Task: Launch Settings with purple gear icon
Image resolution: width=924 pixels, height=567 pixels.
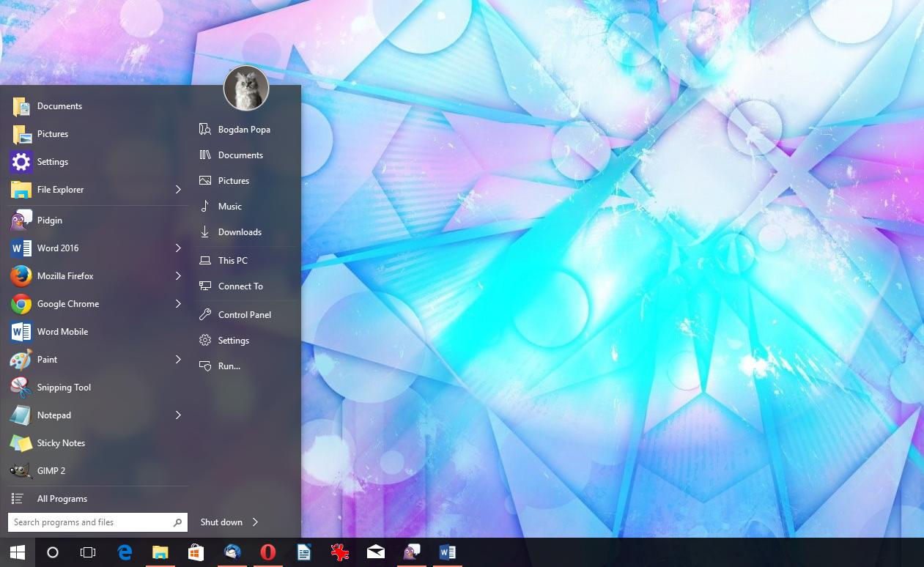Action: click(x=97, y=162)
